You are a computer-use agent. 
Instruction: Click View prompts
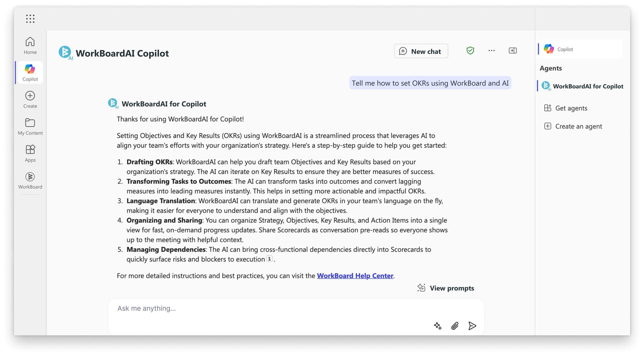point(446,288)
